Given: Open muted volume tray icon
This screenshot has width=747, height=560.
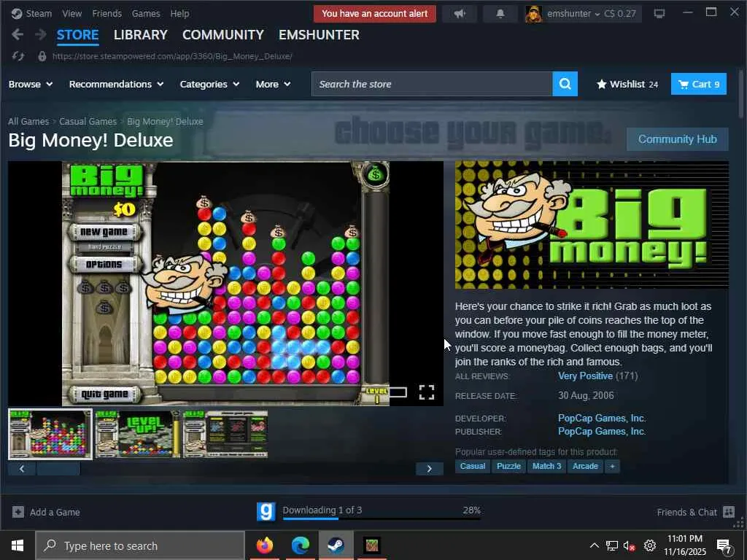Looking at the screenshot, I should pos(630,545).
